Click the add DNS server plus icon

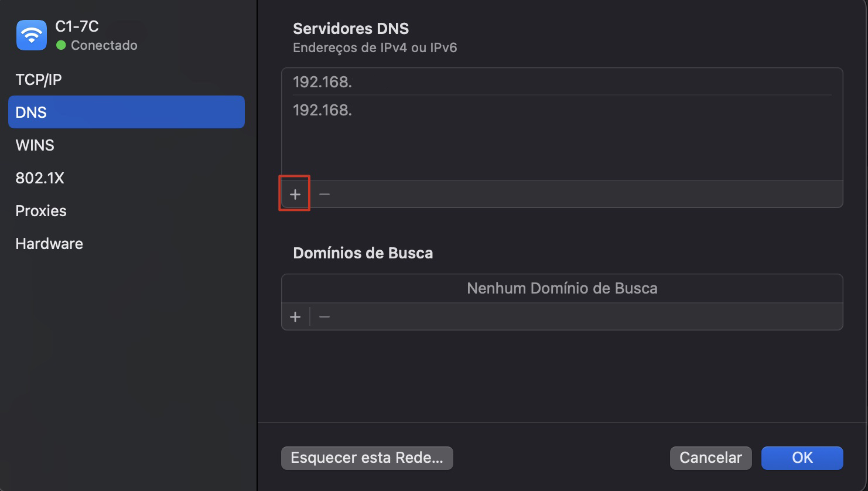[295, 193]
